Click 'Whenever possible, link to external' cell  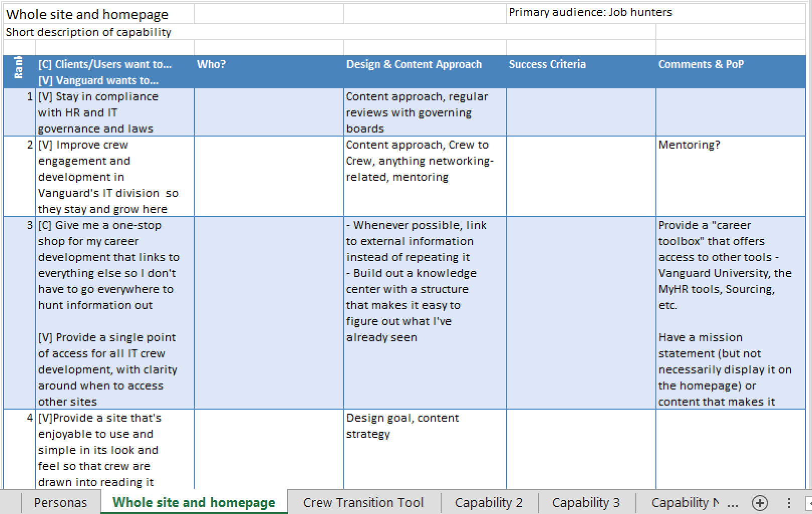click(425, 313)
